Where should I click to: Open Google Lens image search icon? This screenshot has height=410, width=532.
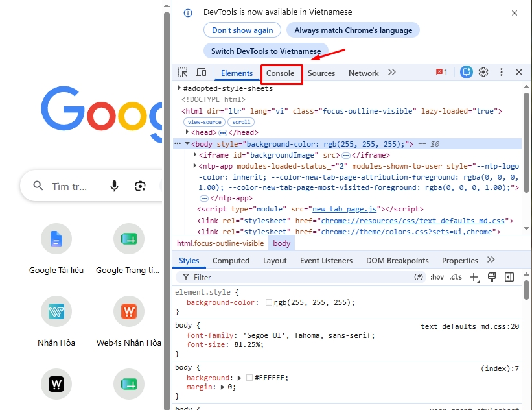point(140,186)
